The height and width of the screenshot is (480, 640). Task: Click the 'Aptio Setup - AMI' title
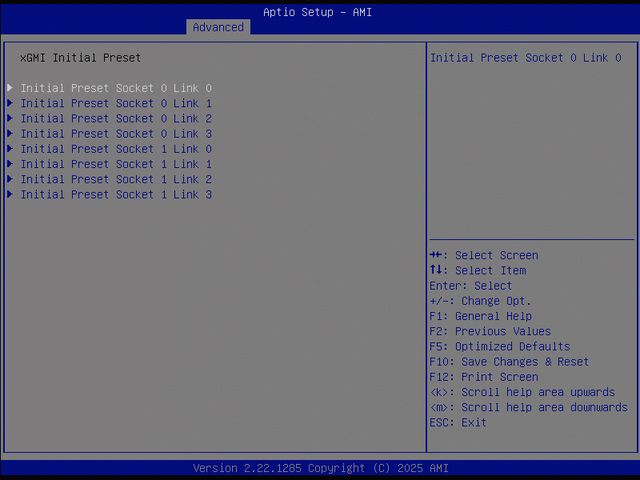[x=317, y=12]
